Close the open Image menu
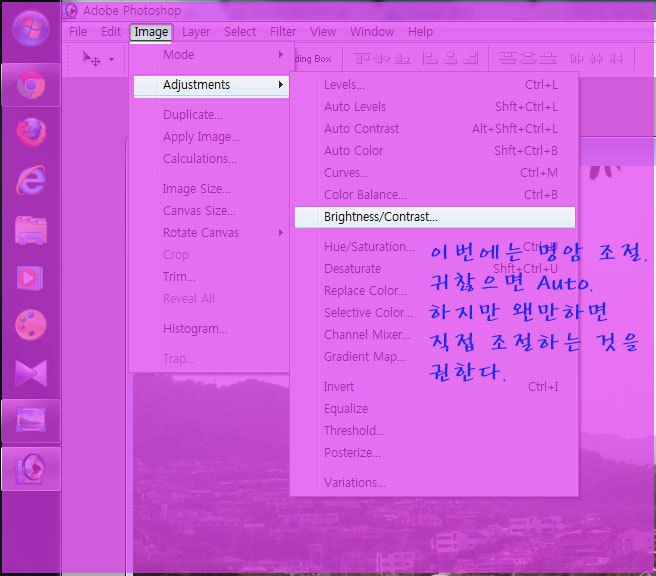This screenshot has width=656, height=576. 151,32
